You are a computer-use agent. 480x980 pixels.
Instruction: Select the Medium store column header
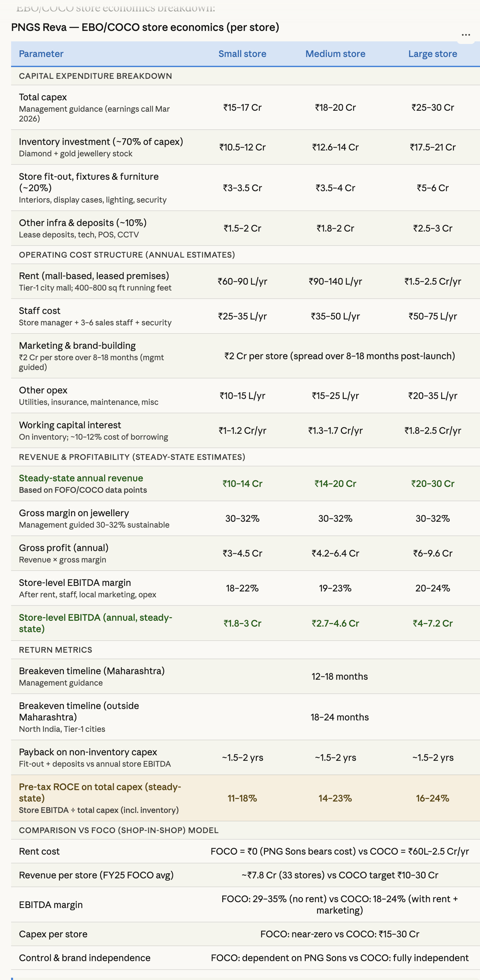pyautogui.click(x=335, y=54)
